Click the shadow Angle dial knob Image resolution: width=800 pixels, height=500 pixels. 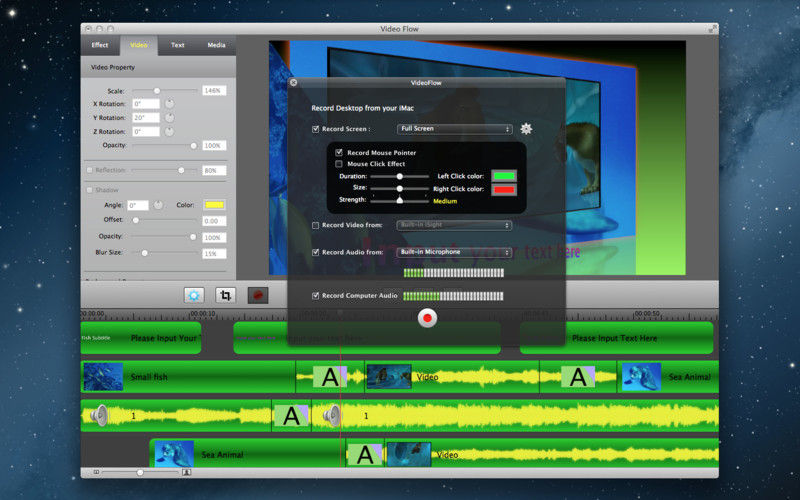(158, 205)
